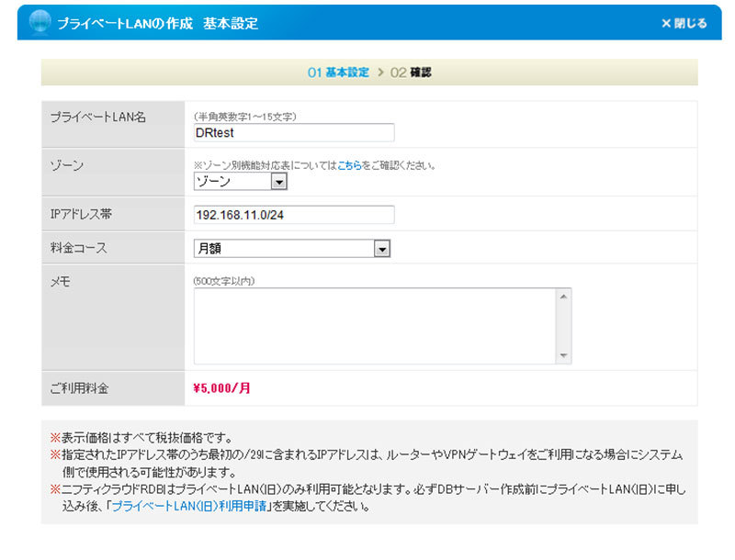Click the IP address field showing 192.168.11.0/24

pos(293,215)
